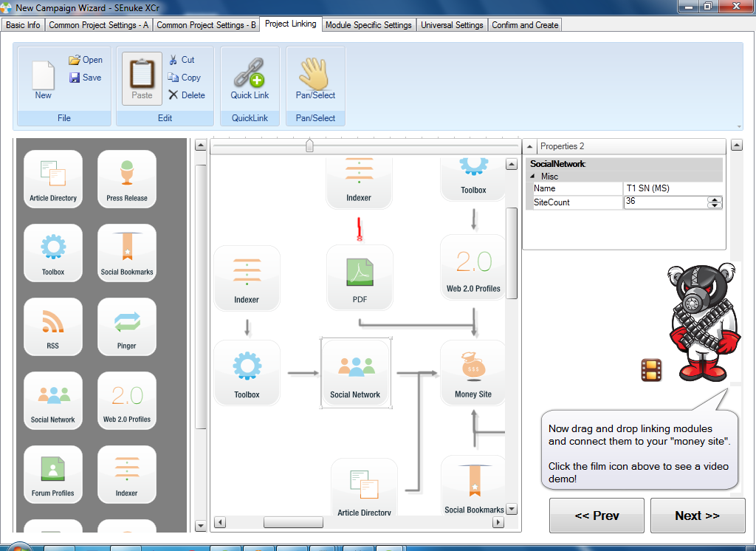Increase SiteCount with up spinner arrow
This screenshot has height=551, width=756.
[715, 199]
